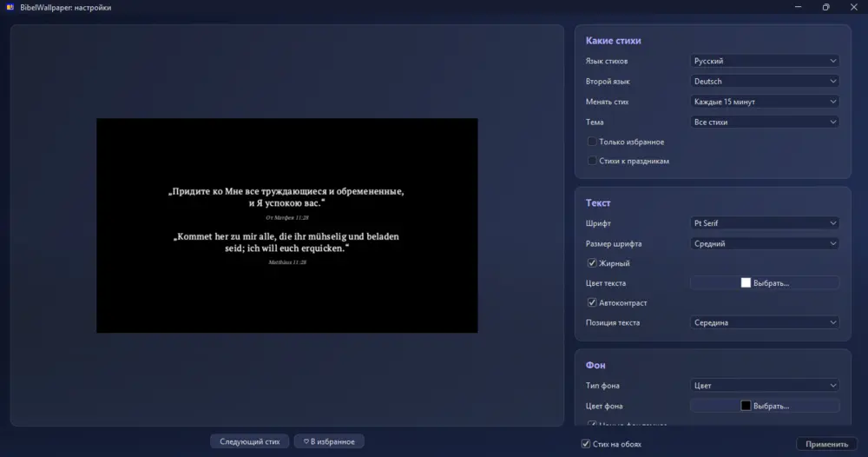
Task: Open the Тип фона dropdown set to Цвет
Action: point(765,386)
